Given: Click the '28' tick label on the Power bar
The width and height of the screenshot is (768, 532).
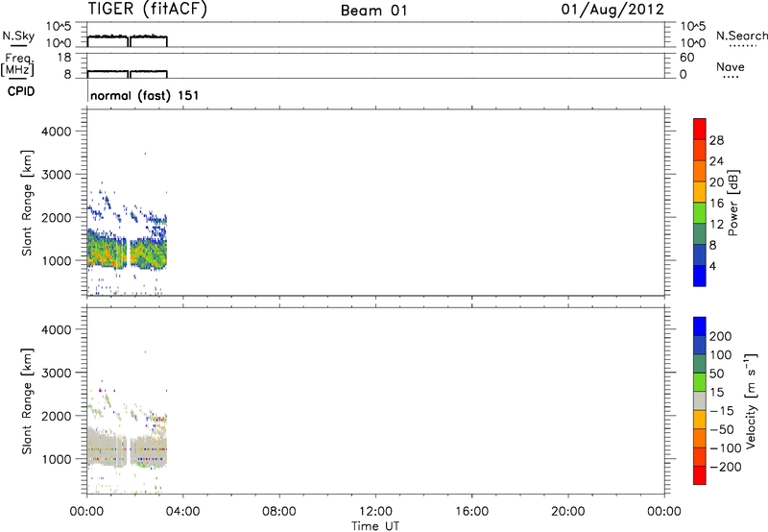Looking at the screenshot, I should (716, 140).
